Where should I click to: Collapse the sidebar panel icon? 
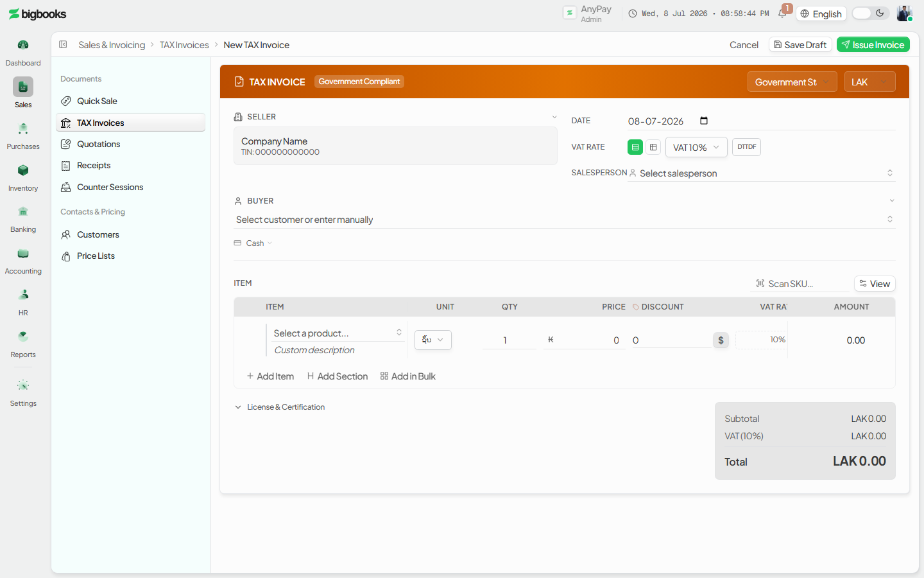[x=63, y=44]
